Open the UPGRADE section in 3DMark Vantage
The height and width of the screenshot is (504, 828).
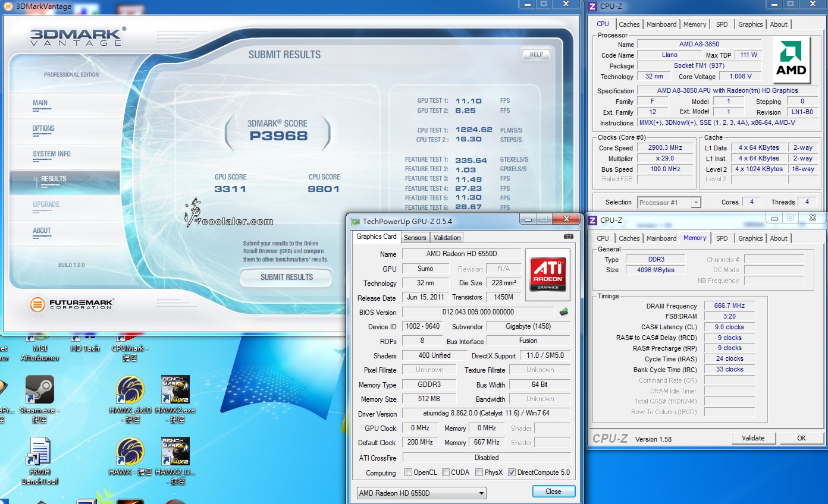point(64,207)
